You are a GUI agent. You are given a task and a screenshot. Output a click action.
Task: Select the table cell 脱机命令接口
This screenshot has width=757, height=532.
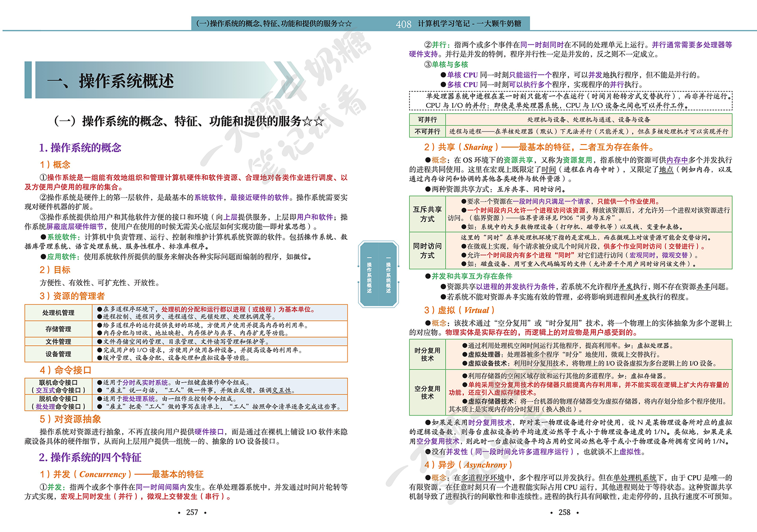click(59, 402)
